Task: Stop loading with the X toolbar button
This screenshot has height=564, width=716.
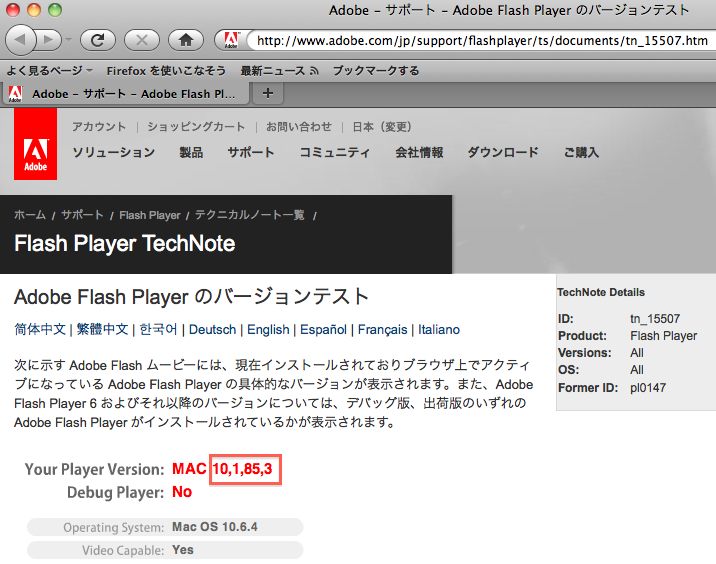Action: point(142,41)
